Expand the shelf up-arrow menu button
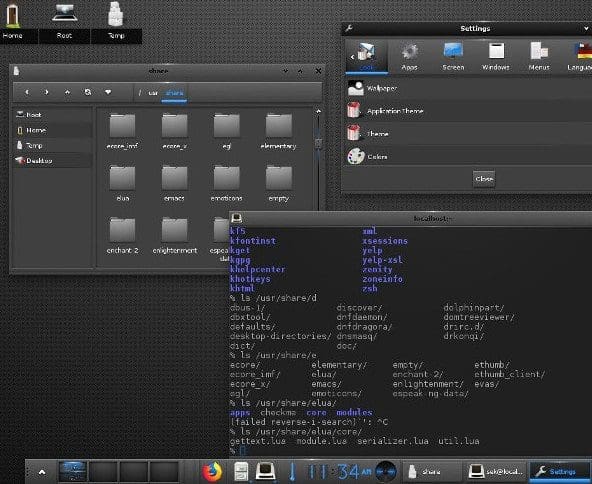Screen dimensions: 592x484 point(42,472)
